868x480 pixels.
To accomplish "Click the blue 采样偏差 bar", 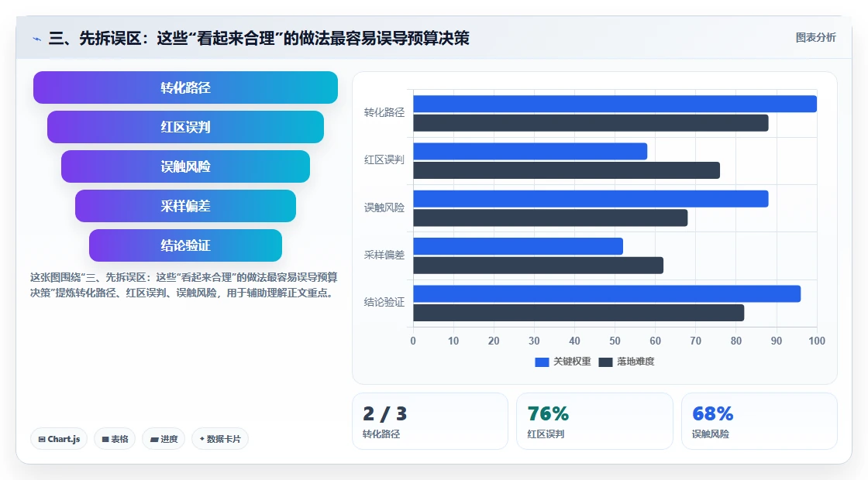I will pos(518,247).
